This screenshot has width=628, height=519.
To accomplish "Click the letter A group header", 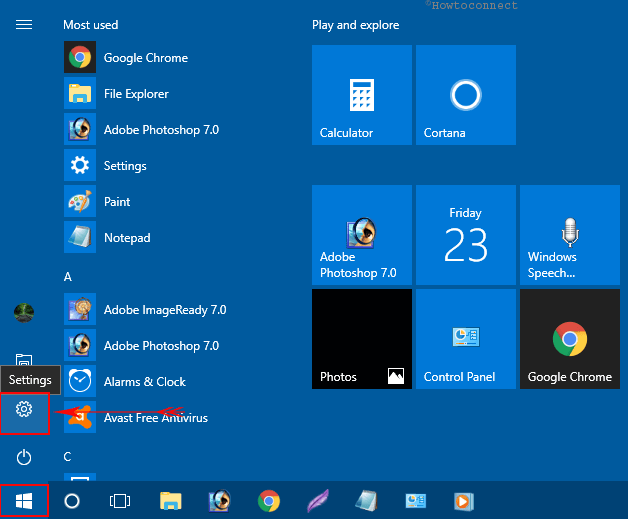I will [x=68, y=277].
